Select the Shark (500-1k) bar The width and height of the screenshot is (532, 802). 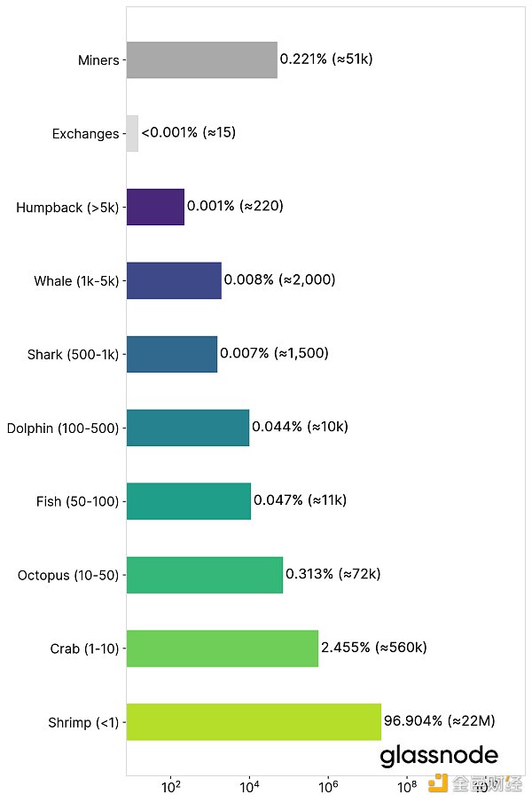point(172,354)
